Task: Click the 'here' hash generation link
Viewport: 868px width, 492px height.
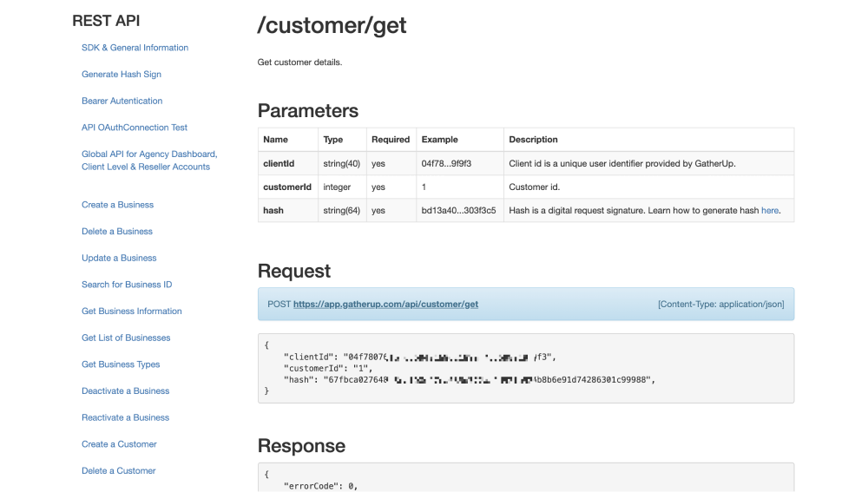Action: click(x=770, y=211)
